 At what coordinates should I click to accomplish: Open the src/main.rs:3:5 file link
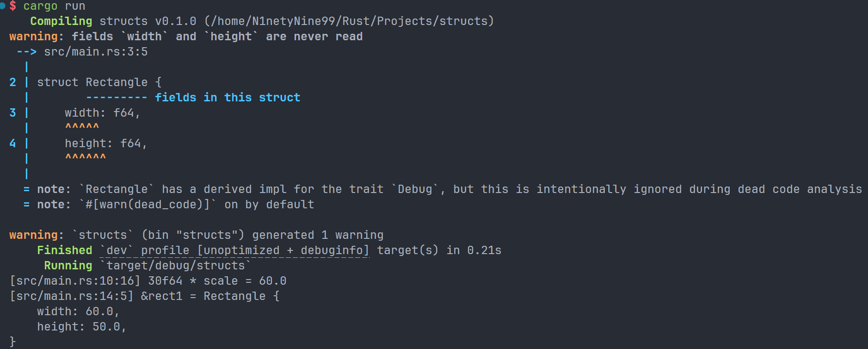point(96,52)
